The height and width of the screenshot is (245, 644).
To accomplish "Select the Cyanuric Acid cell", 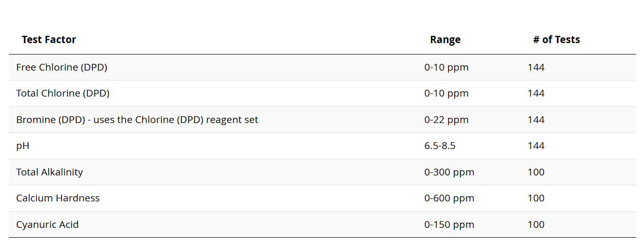I will [x=47, y=225].
